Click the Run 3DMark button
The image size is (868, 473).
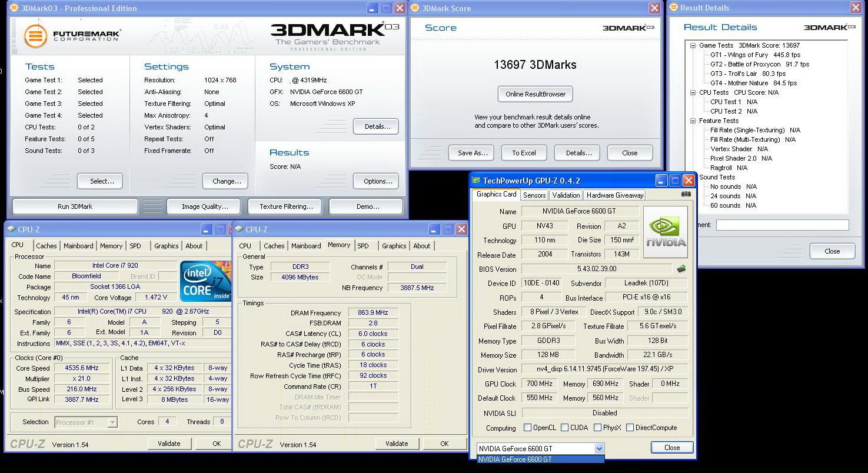pos(75,206)
